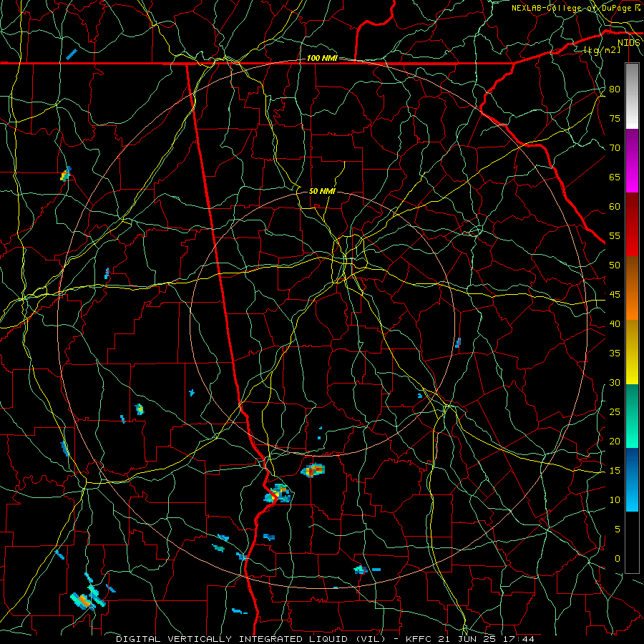Click the 75 value on the color scale
The width and height of the screenshot is (644, 644).
pos(615,119)
